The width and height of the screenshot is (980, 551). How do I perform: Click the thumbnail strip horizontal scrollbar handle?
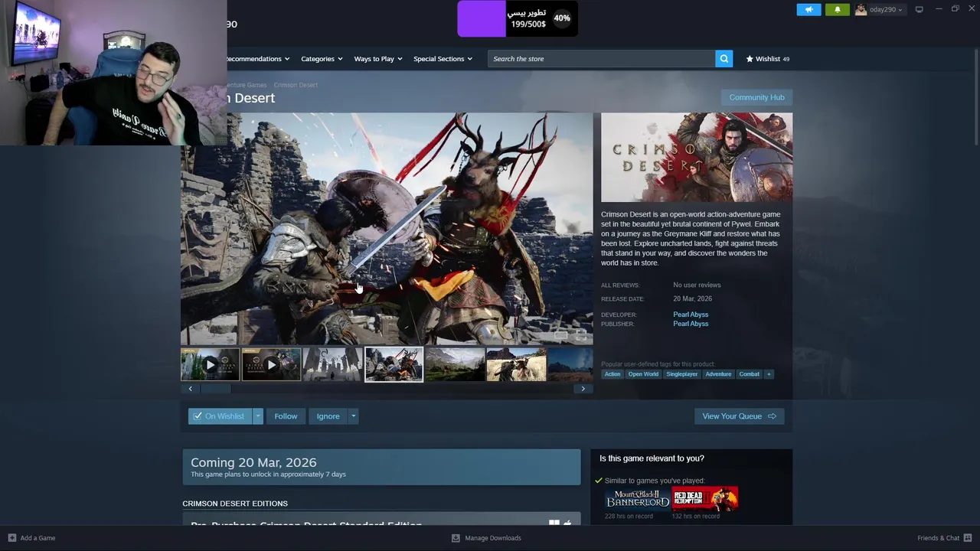coord(215,389)
